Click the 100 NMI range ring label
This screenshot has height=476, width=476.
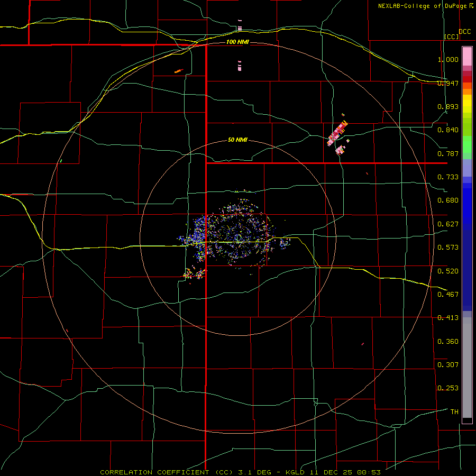(x=237, y=42)
